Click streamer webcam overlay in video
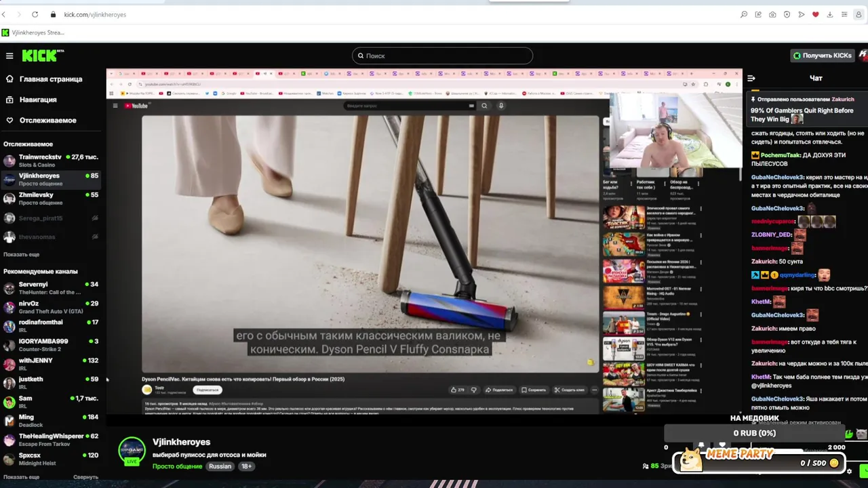 (675, 131)
